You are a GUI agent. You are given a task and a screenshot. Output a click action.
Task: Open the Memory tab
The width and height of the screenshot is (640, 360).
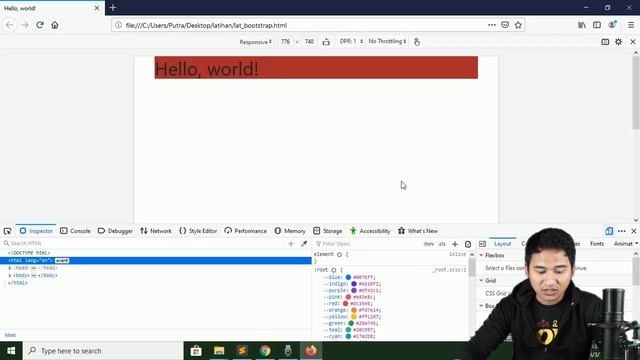click(290, 231)
